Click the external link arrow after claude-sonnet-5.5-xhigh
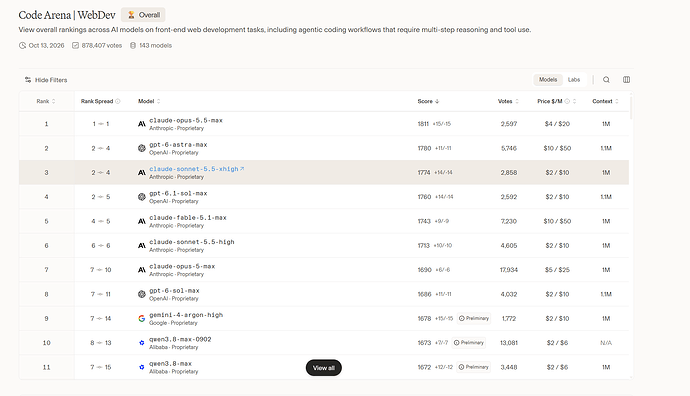 pyautogui.click(x=242, y=169)
